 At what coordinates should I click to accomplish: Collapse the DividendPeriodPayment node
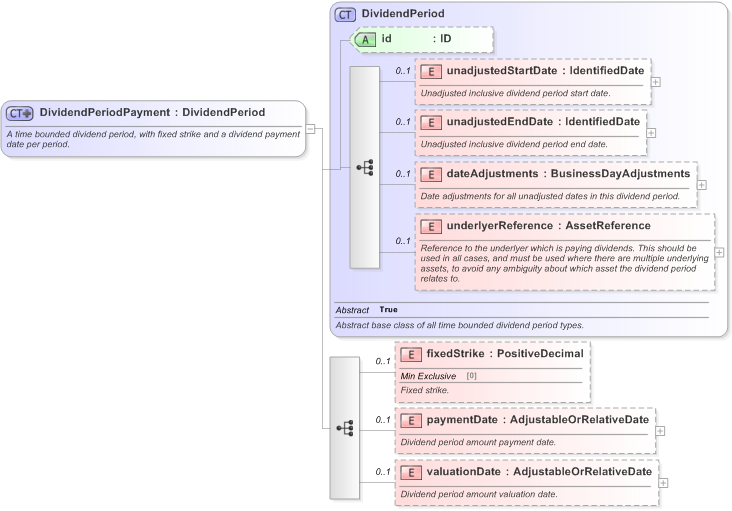[310, 129]
